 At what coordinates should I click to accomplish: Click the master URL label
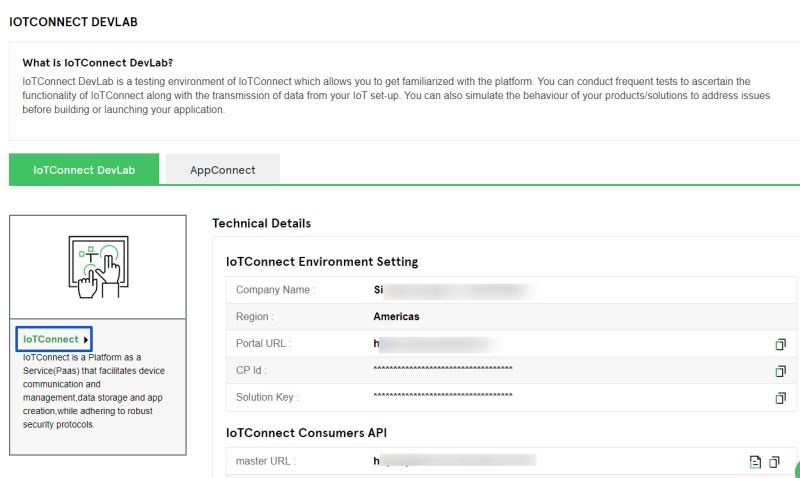pos(265,461)
